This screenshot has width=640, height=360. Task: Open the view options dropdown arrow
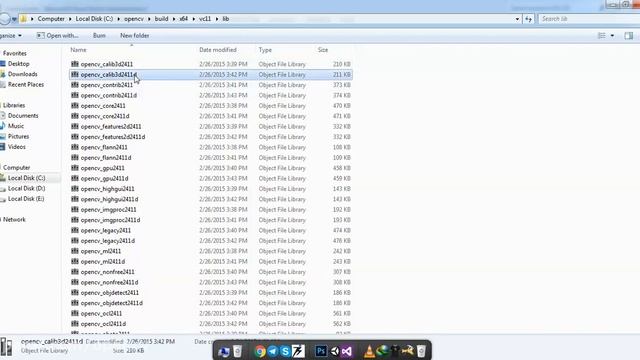click(x=612, y=36)
